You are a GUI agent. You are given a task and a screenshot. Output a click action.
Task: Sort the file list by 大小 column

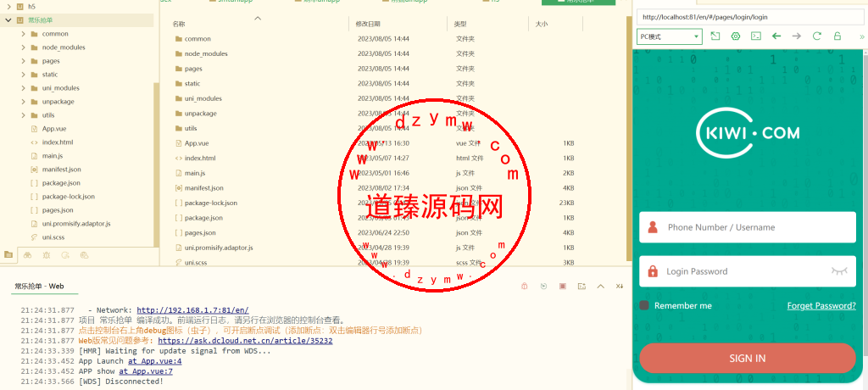pyautogui.click(x=542, y=24)
